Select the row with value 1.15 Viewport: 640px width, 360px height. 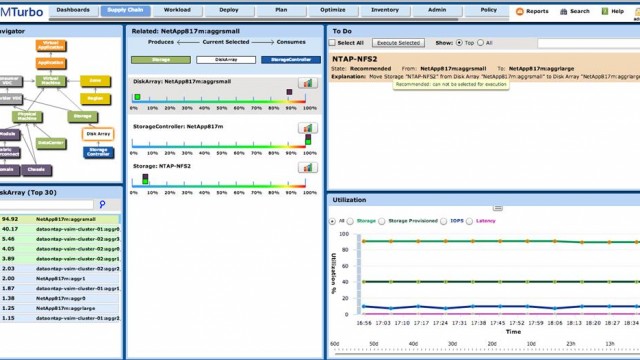pyautogui.click(x=60, y=318)
